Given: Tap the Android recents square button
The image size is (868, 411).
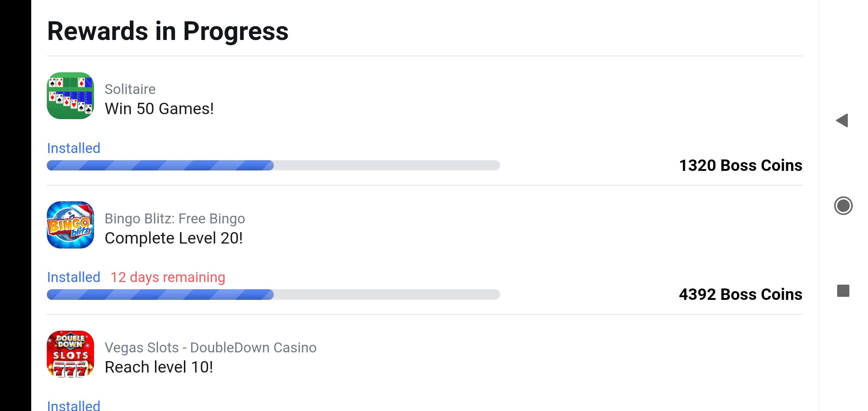Looking at the screenshot, I should [843, 291].
